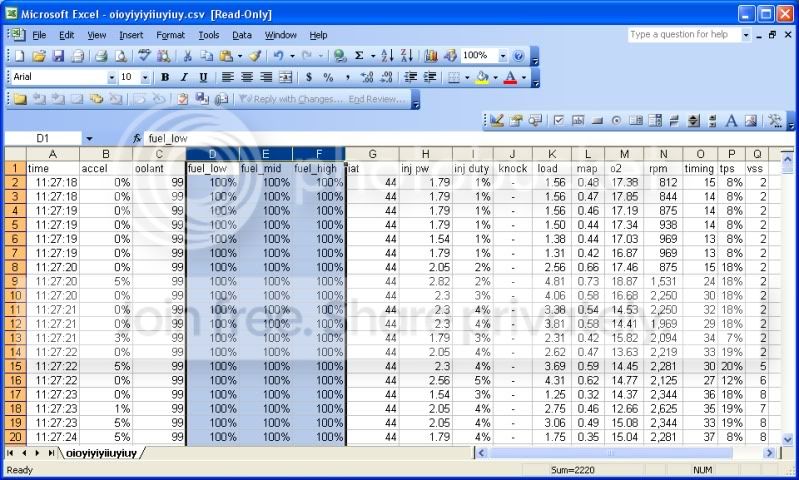Image resolution: width=799 pixels, height=480 pixels.
Task: Apply Currency Style dollar format
Action: click(309, 77)
